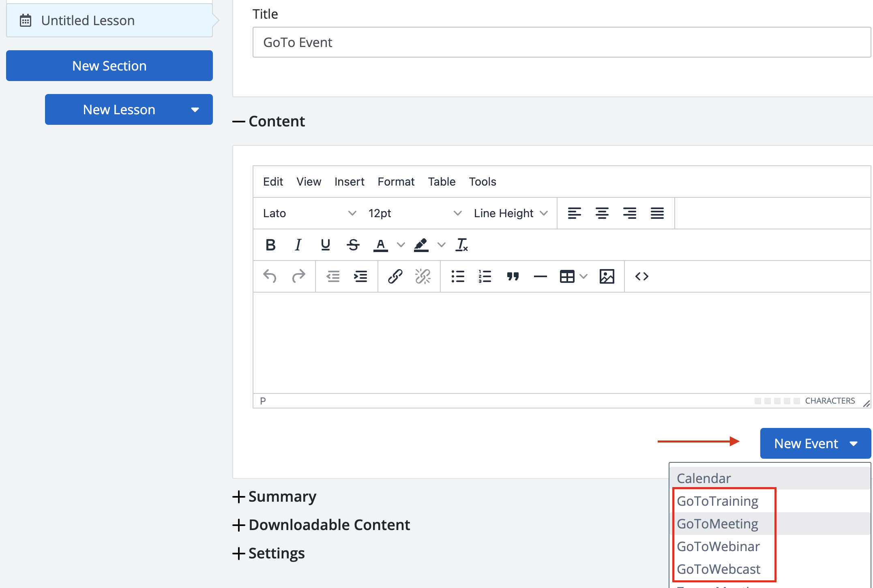873x588 pixels.
Task: Select the Untitled Lesson item
Action: coord(109,20)
